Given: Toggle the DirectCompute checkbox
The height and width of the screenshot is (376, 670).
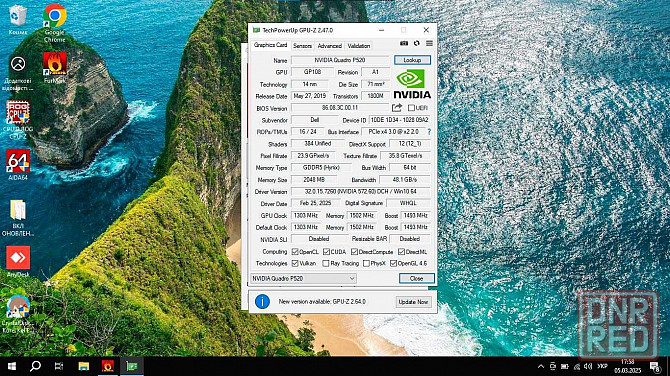Looking at the screenshot, I should coord(354,252).
